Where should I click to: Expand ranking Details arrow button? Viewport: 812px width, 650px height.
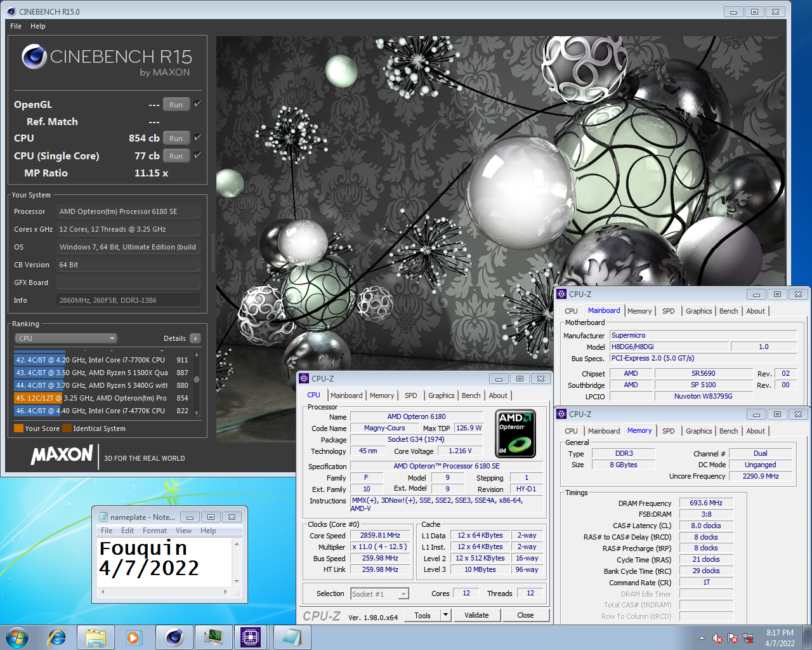195,338
